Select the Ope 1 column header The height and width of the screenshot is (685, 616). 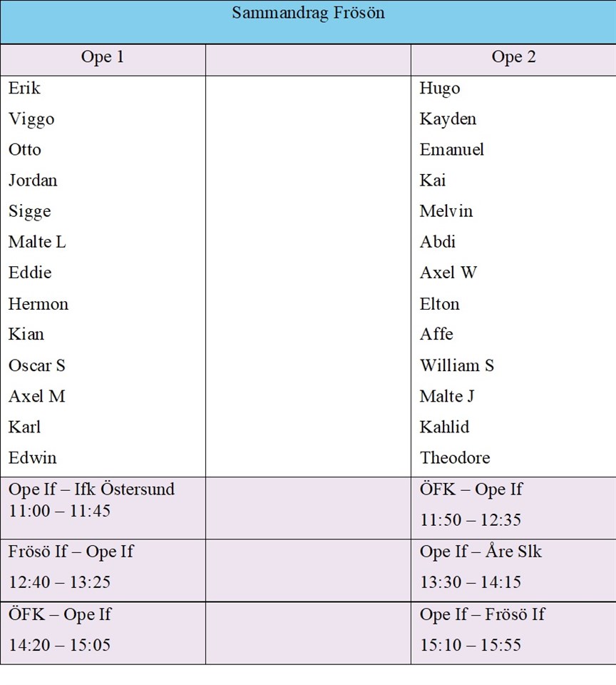103,58
